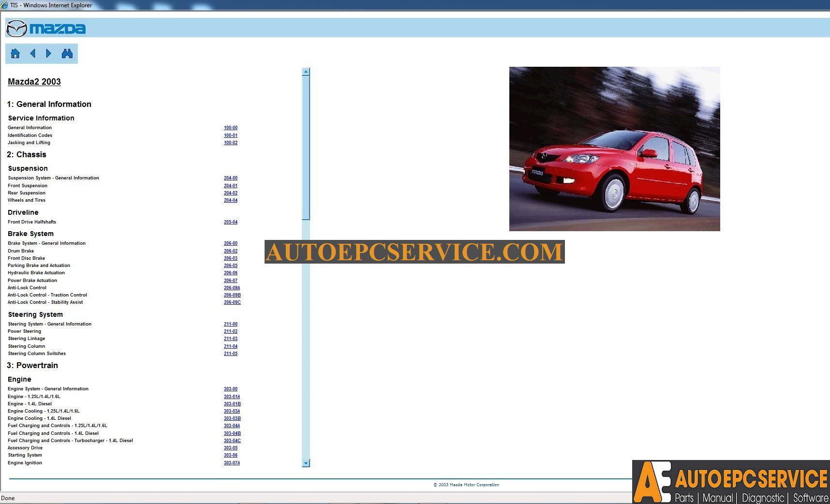Click the '3: Powertrain' heading
This screenshot has height=504, width=830.
click(x=32, y=366)
